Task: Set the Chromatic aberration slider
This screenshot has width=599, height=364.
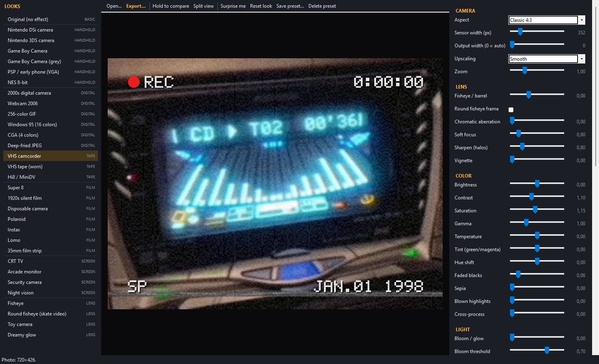Action: coord(537,121)
